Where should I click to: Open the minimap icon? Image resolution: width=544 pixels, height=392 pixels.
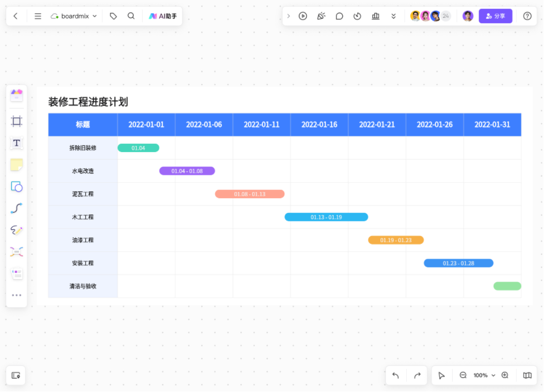click(x=527, y=375)
